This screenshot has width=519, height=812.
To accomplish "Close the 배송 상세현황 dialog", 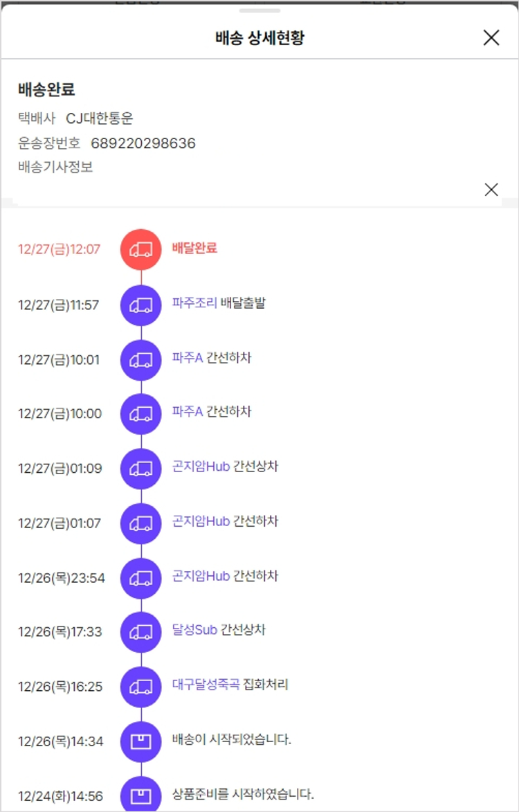I will (x=491, y=37).
